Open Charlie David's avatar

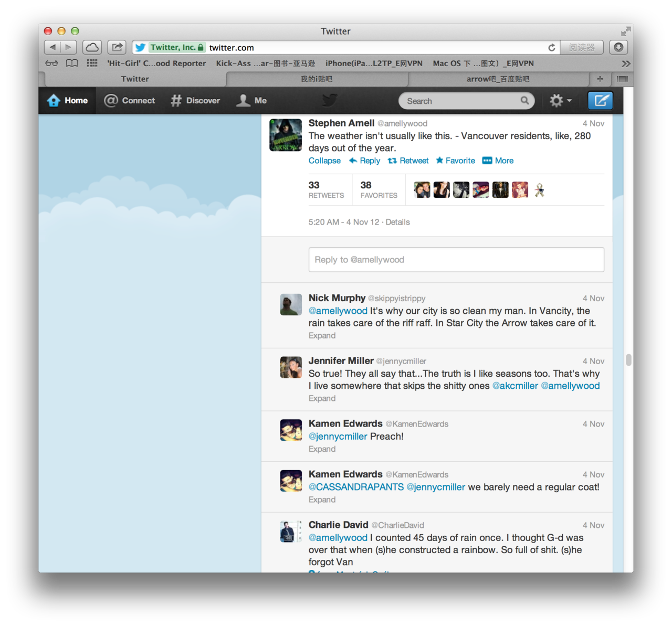[291, 532]
